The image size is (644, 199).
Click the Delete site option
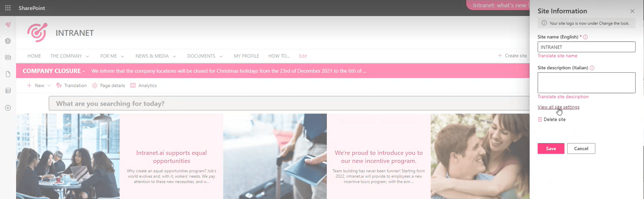pyautogui.click(x=554, y=119)
